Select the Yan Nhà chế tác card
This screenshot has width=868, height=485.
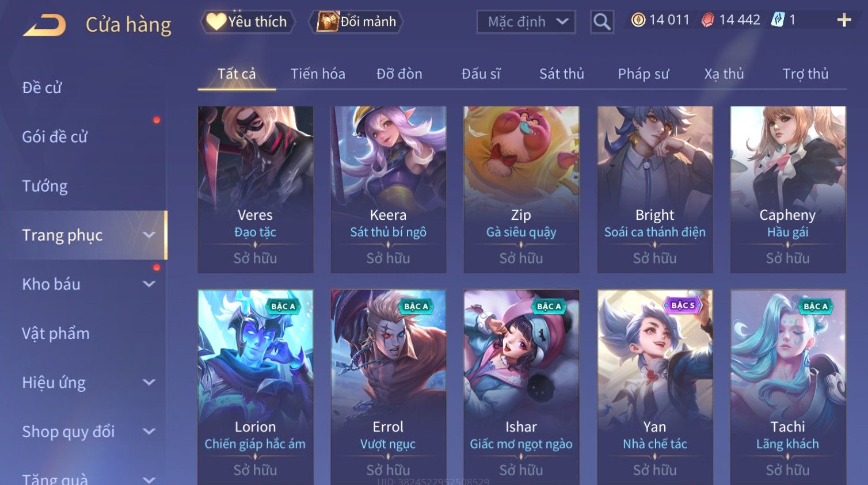[655, 387]
